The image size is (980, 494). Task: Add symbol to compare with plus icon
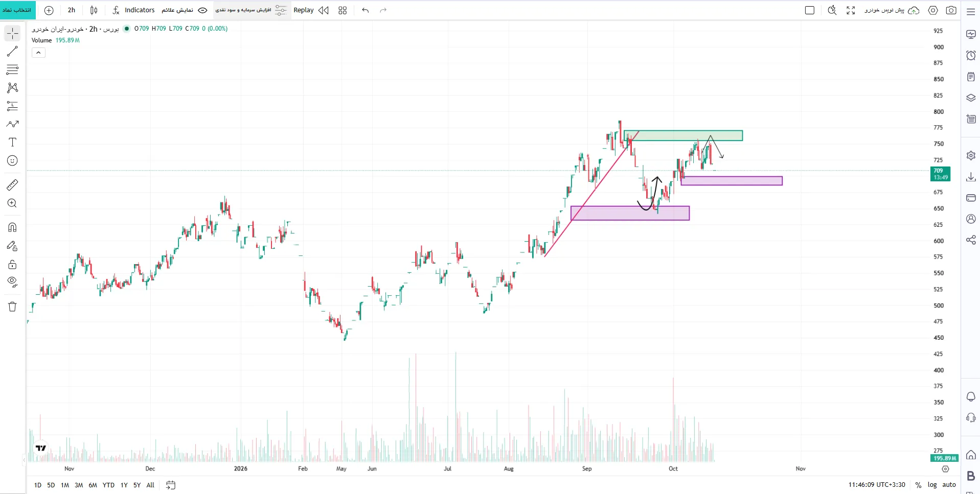pos(49,10)
